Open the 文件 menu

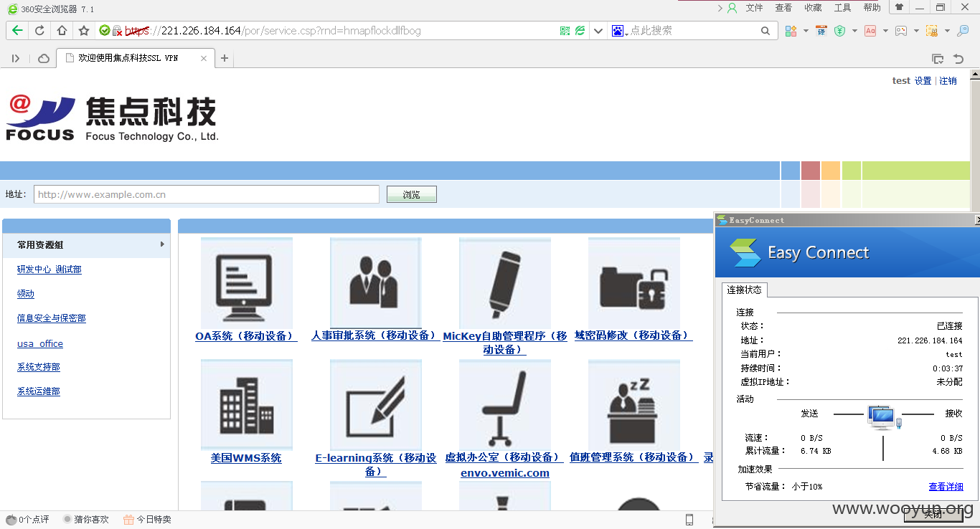tap(754, 8)
